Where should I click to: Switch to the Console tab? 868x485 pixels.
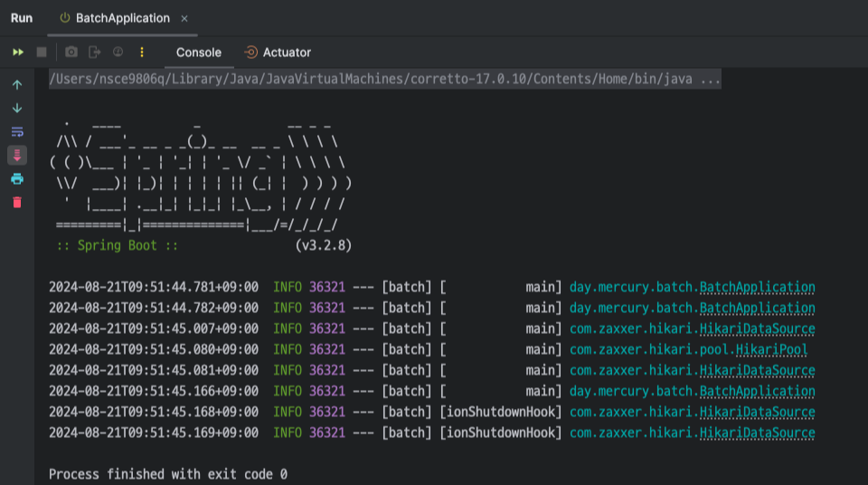(x=199, y=52)
